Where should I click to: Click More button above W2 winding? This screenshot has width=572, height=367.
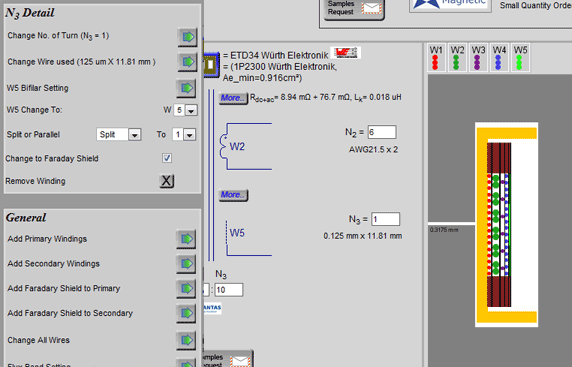pos(233,98)
